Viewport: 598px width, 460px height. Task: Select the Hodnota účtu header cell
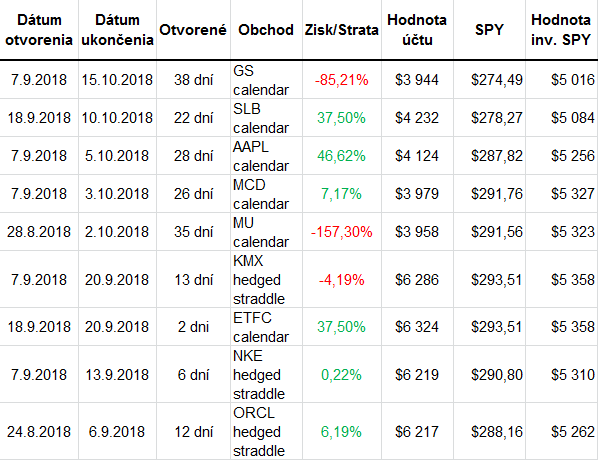click(x=417, y=30)
